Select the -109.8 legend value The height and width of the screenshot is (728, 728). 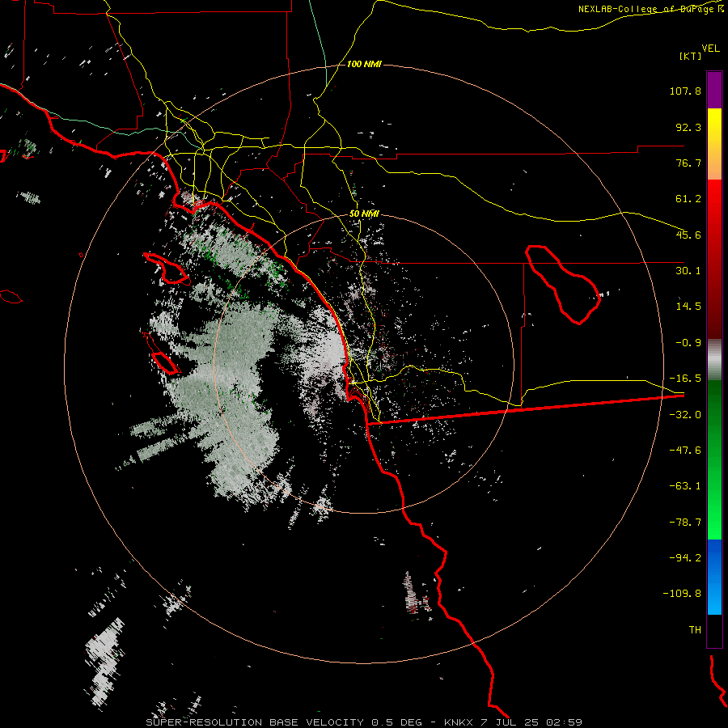pyautogui.click(x=682, y=594)
